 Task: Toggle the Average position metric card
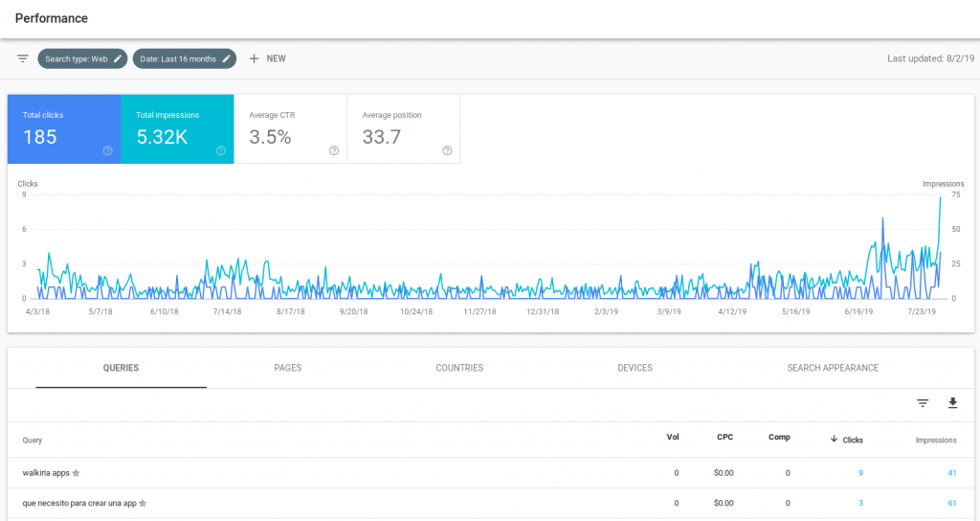(404, 129)
